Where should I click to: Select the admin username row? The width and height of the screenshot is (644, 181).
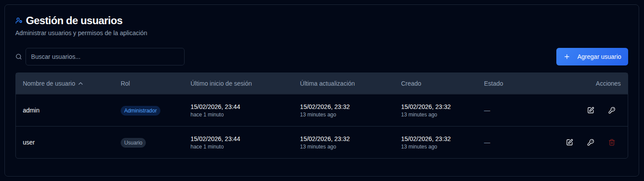31,110
